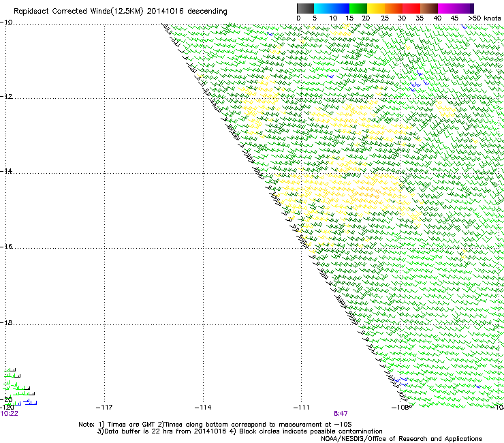Viewport: 504px width, 443px height.
Task: Click the -108 longitude axis label
Action: point(400,408)
